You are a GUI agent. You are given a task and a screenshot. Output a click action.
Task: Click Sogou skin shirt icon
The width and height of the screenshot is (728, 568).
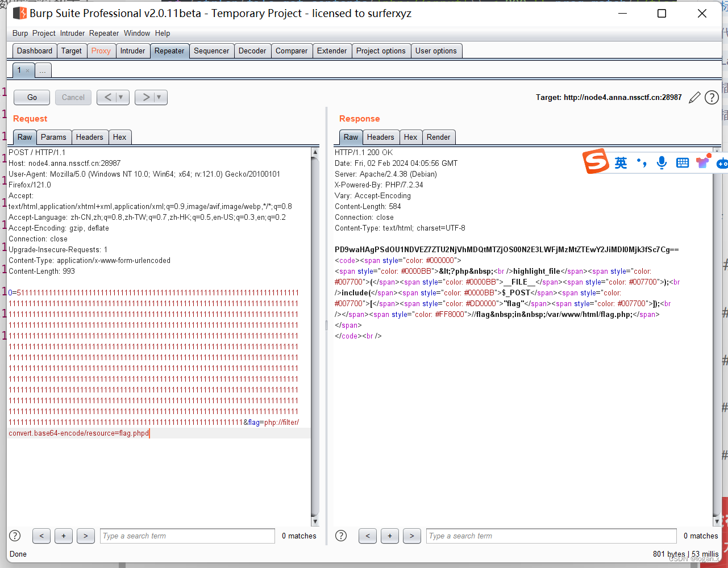[x=703, y=162]
